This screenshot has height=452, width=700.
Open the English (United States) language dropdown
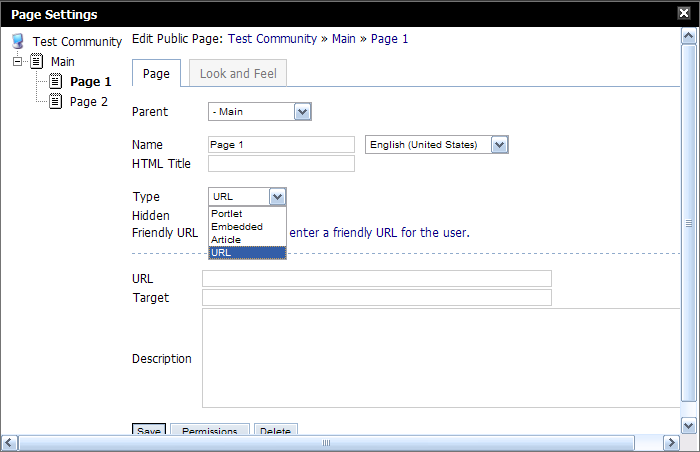click(437, 145)
